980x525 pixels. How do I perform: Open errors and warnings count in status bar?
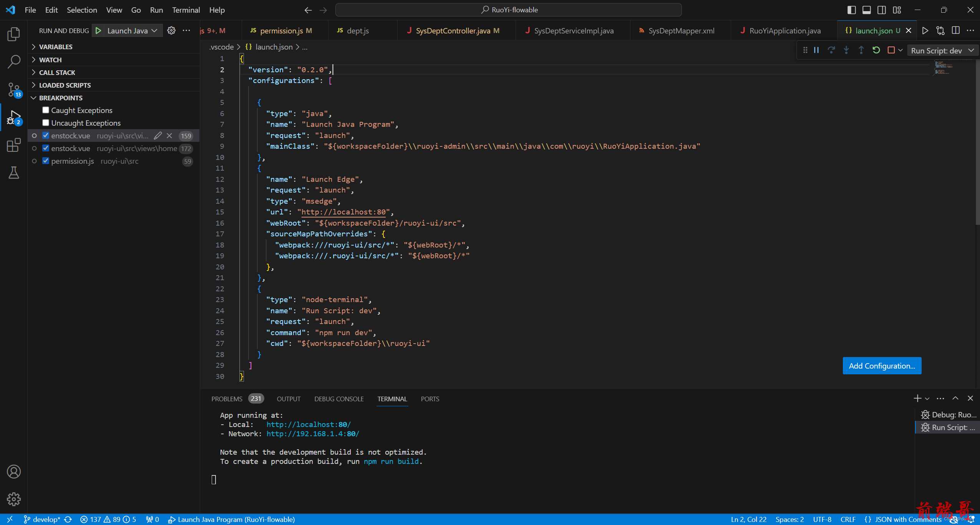[108, 520]
